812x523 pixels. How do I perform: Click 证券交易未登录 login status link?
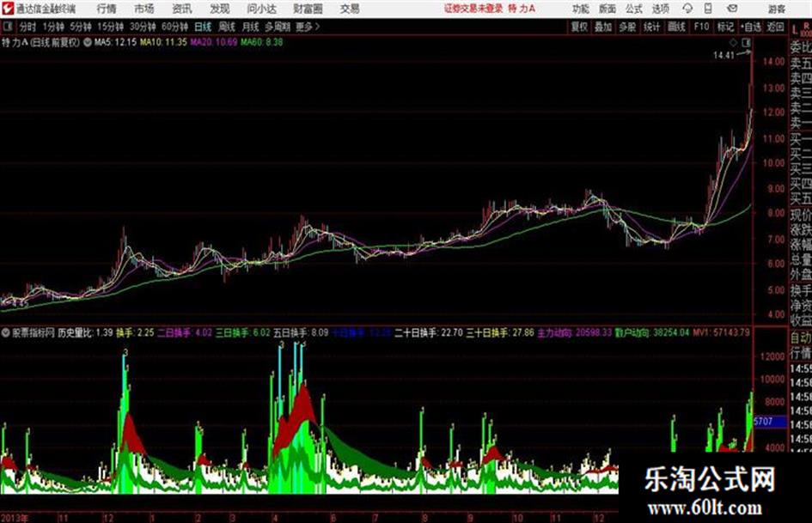(473, 9)
